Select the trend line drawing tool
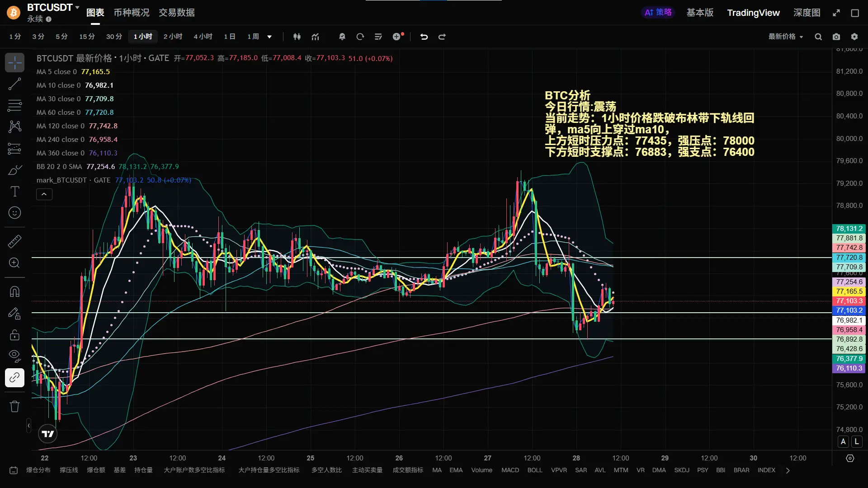Image resolution: width=868 pixels, height=488 pixels. pos(14,84)
